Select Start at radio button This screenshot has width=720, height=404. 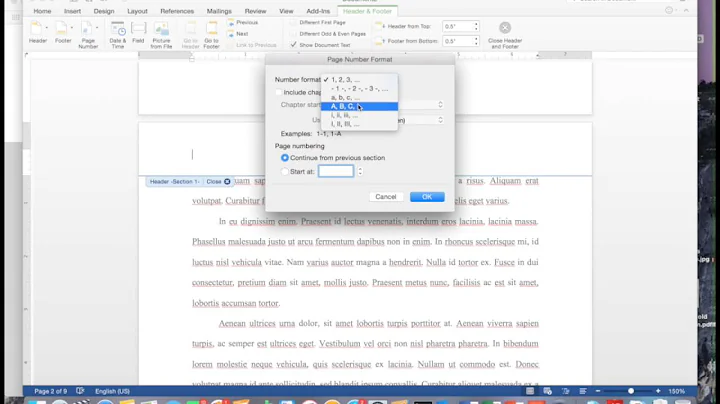[285, 171]
